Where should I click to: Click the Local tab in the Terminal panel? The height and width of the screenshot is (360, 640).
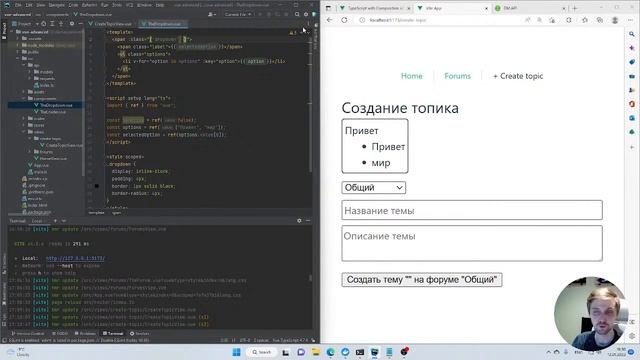[x=37, y=221]
